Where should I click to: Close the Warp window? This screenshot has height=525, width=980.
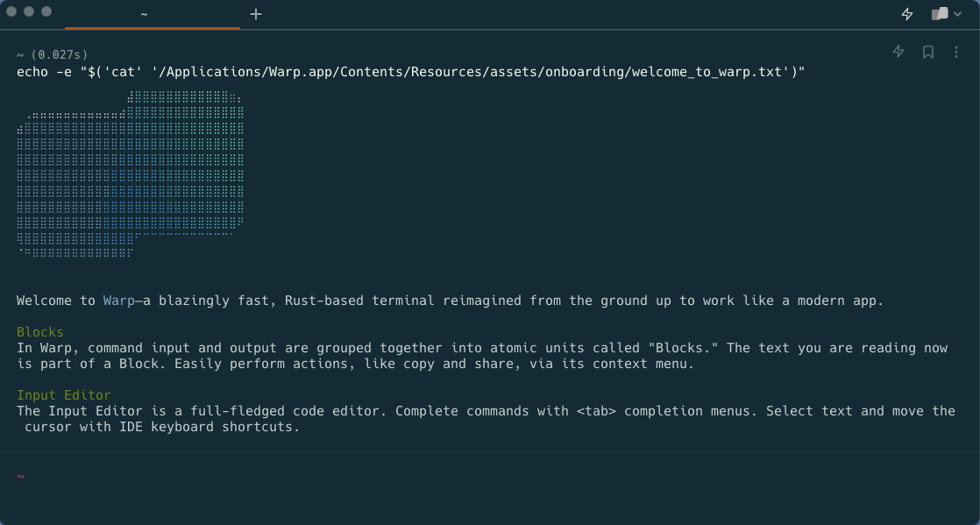click(11, 12)
